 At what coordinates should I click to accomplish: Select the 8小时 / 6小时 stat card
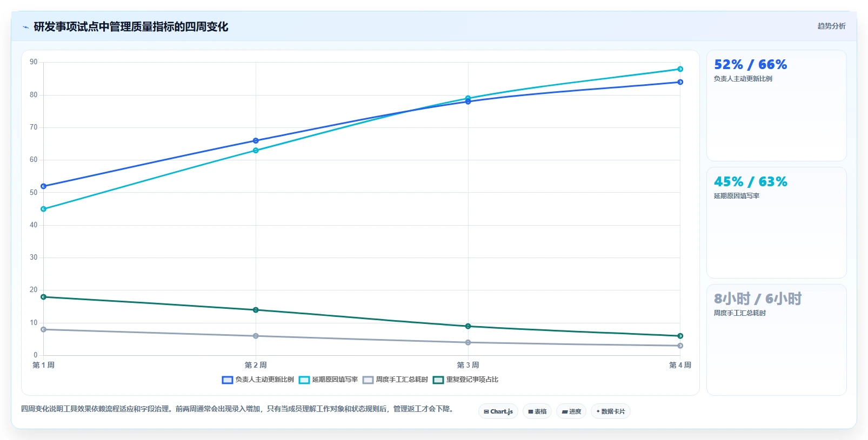click(777, 340)
